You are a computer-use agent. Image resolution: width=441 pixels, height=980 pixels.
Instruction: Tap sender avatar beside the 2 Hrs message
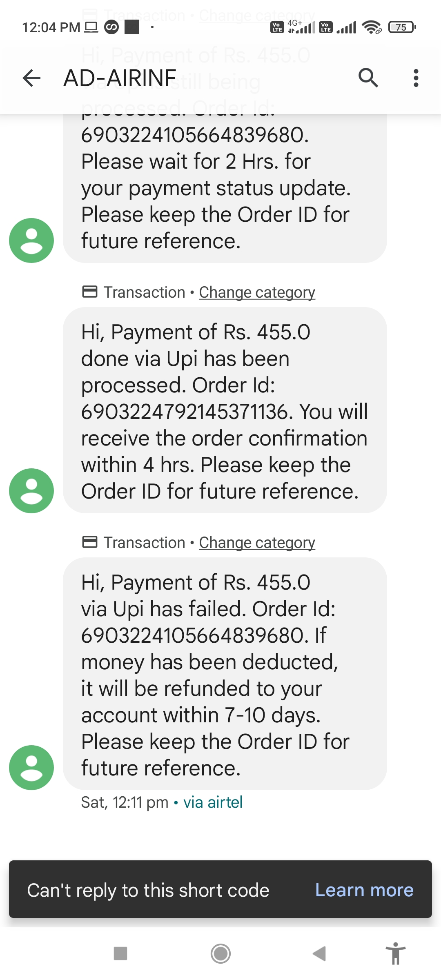(31, 240)
